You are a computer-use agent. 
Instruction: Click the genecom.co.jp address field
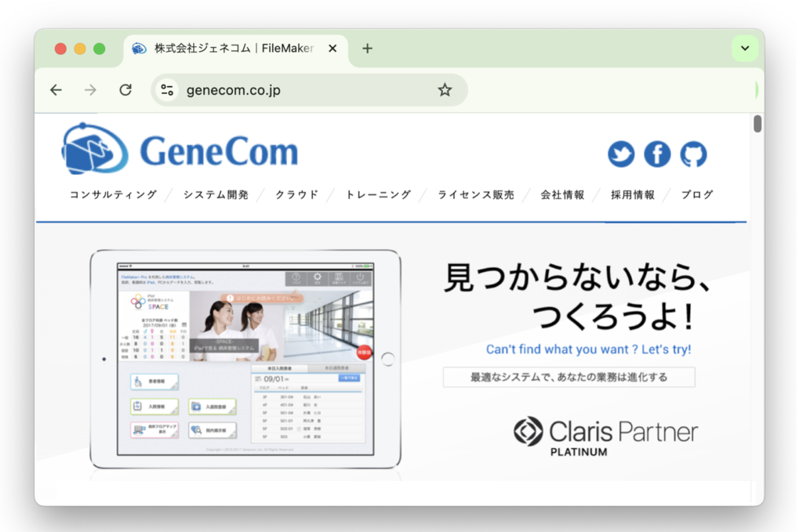[307, 90]
